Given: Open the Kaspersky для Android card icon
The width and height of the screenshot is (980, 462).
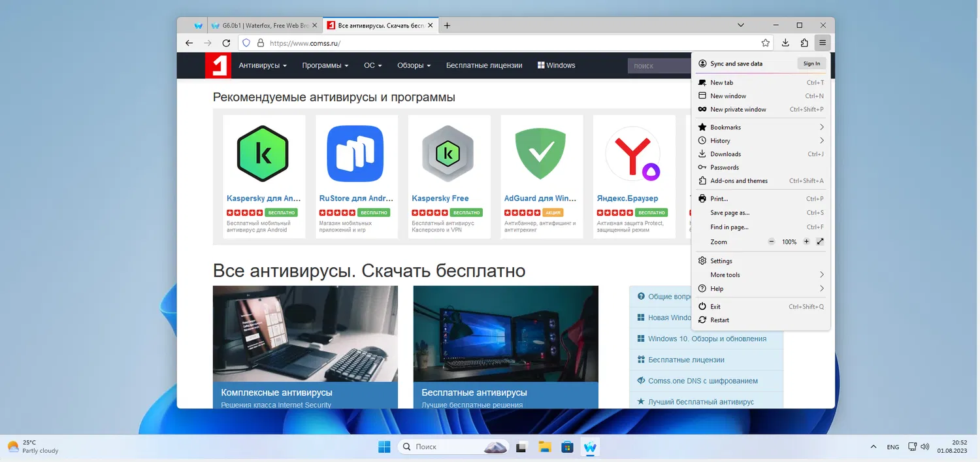Looking at the screenshot, I should (263, 154).
